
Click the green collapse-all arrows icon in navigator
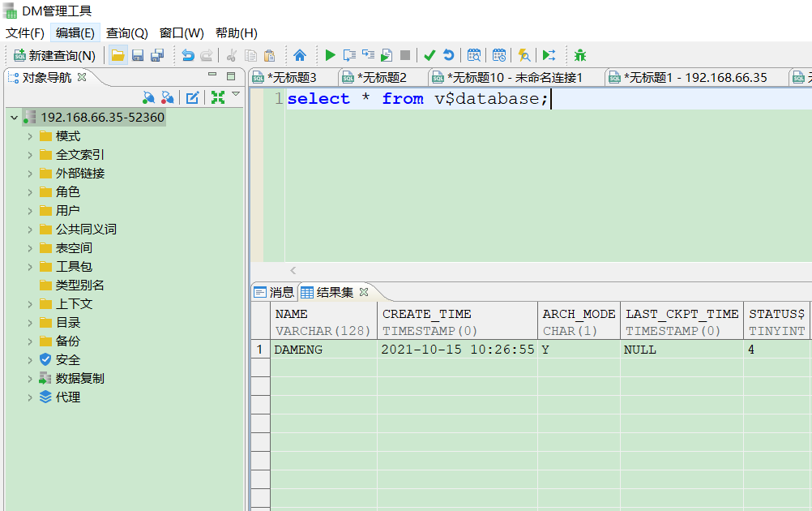pos(218,97)
